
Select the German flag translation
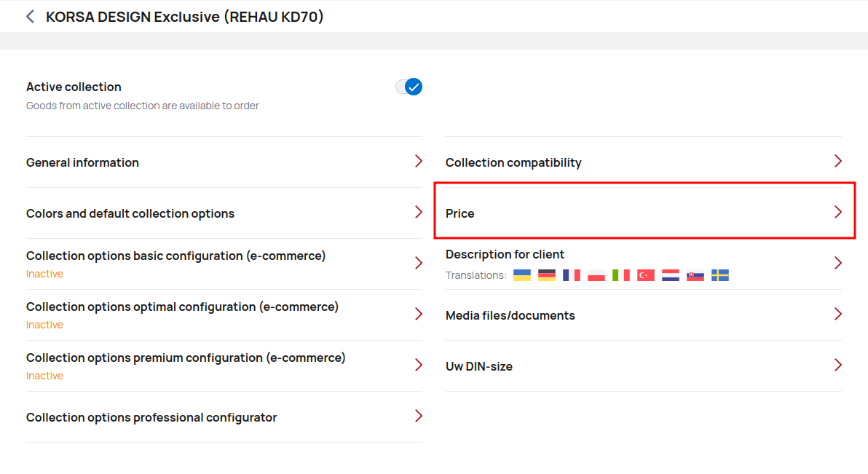[x=547, y=275]
